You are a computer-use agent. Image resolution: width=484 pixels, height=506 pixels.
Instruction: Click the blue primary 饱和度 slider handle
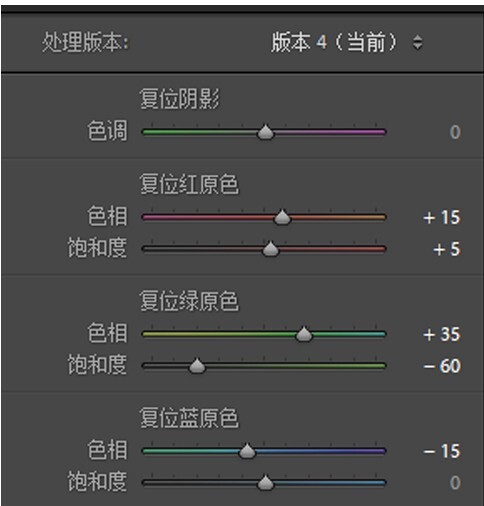click(x=266, y=482)
